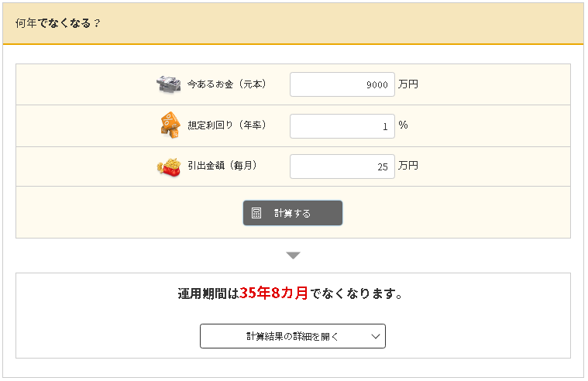Click the 引出金額 input field showing 25

[342, 166]
